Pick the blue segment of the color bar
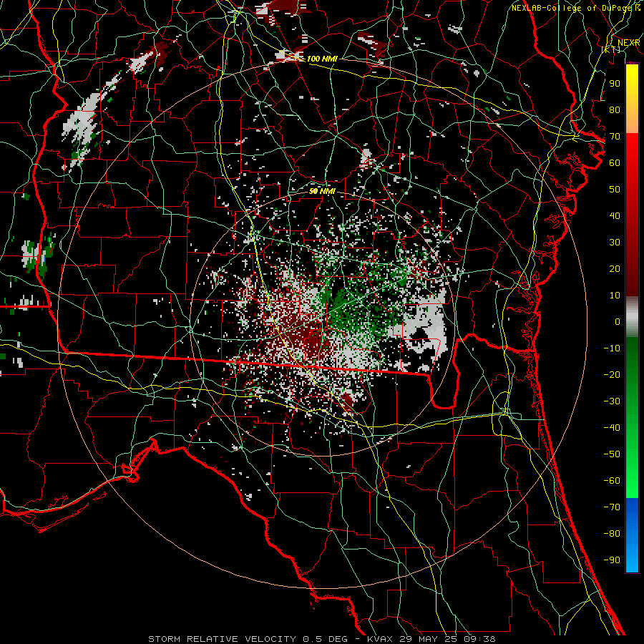644x644 pixels. click(x=632, y=535)
